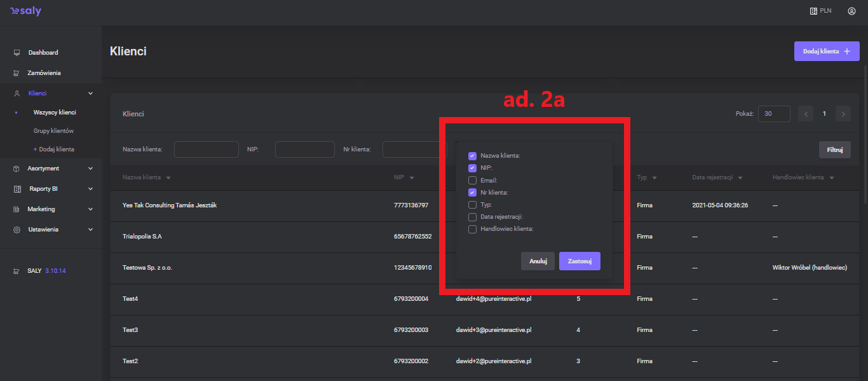The height and width of the screenshot is (381, 868).
Task: Click the Dashboard monitor icon in sidebar
Action: click(x=17, y=53)
